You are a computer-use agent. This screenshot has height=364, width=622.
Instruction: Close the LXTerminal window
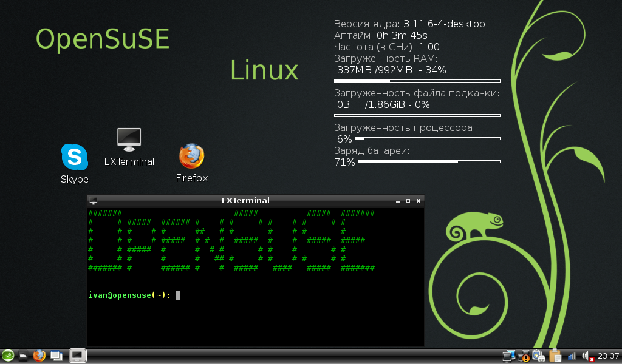click(418, 201)
